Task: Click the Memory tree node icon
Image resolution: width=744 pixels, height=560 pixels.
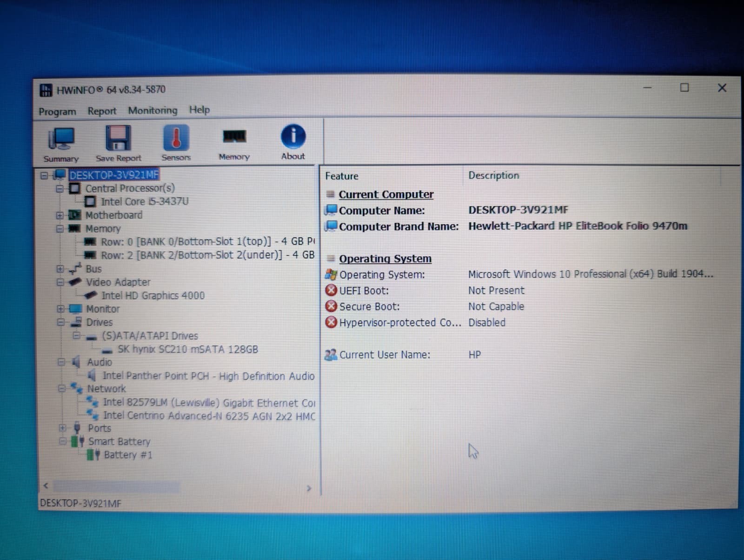Action: coord(74,228)
